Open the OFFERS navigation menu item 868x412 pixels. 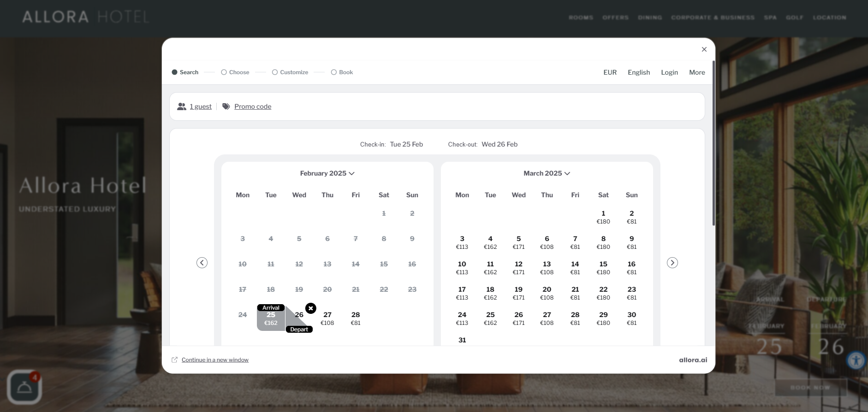coord(616,18)
